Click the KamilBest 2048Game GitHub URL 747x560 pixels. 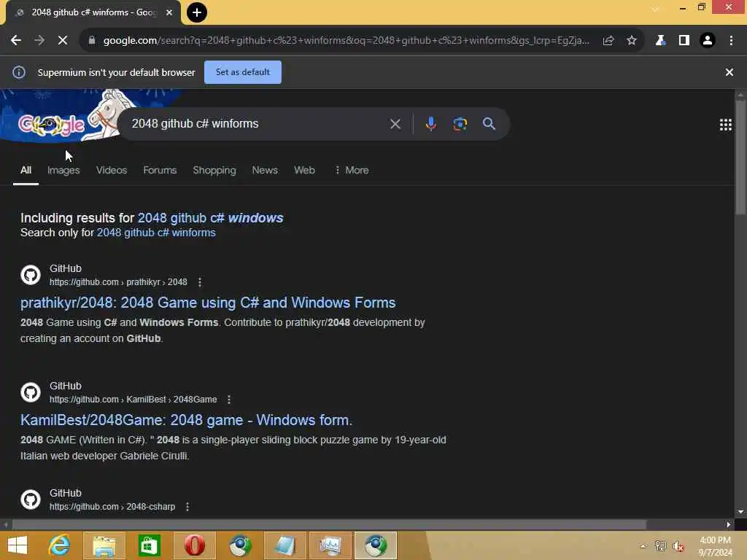(x=133, y=400)
